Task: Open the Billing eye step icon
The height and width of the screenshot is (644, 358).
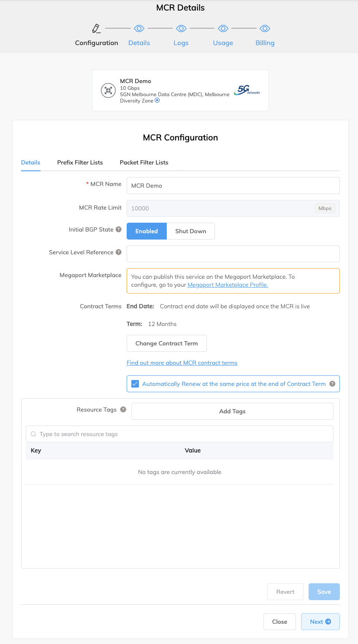Action: (265, 29)
